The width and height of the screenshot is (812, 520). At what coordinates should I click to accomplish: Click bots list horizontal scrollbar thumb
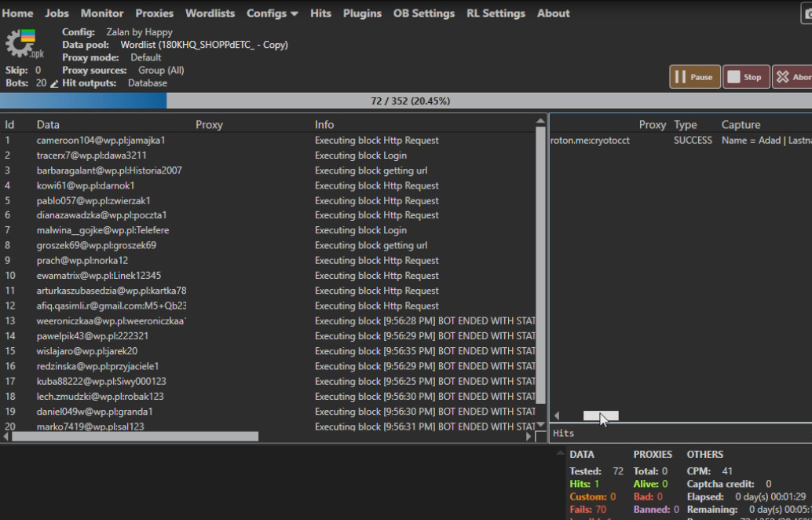click(x=134, y=436)
